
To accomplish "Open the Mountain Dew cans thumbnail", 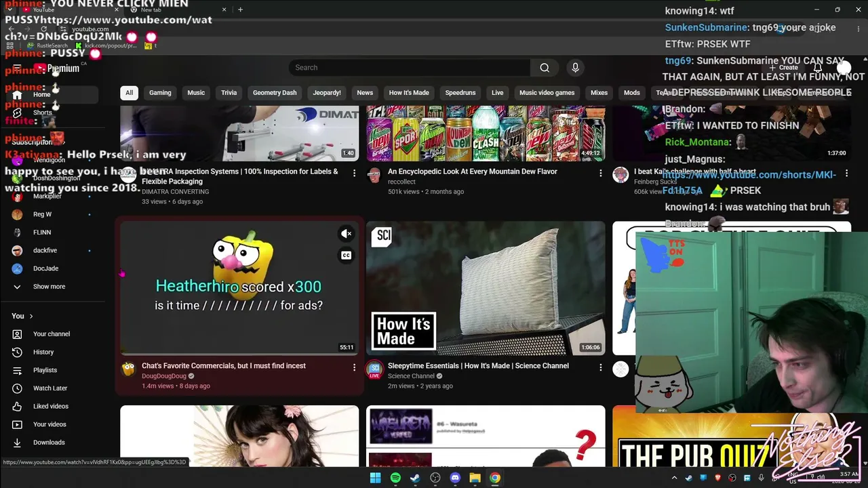I will 486,134.
